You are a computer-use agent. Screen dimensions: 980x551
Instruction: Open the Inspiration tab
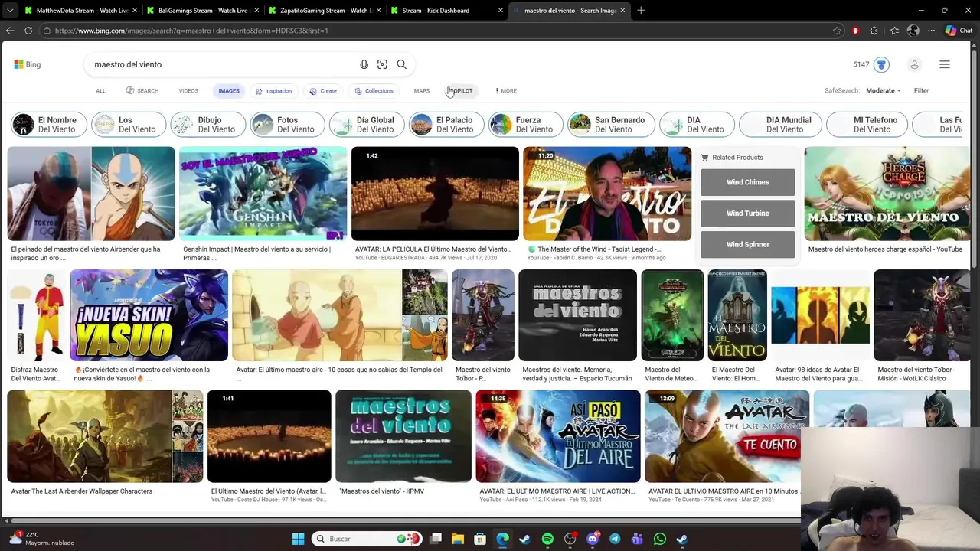click(x=273, y=90)
